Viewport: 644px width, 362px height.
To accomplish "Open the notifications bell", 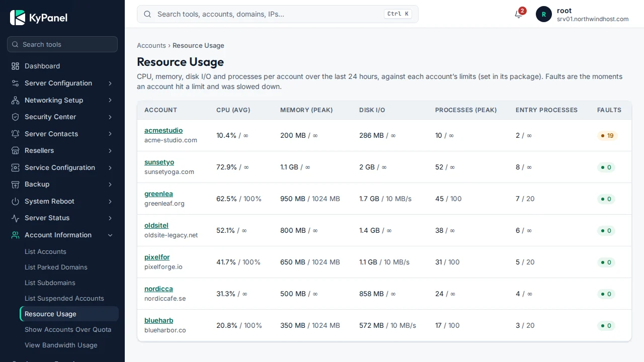I will coord(519,14).
